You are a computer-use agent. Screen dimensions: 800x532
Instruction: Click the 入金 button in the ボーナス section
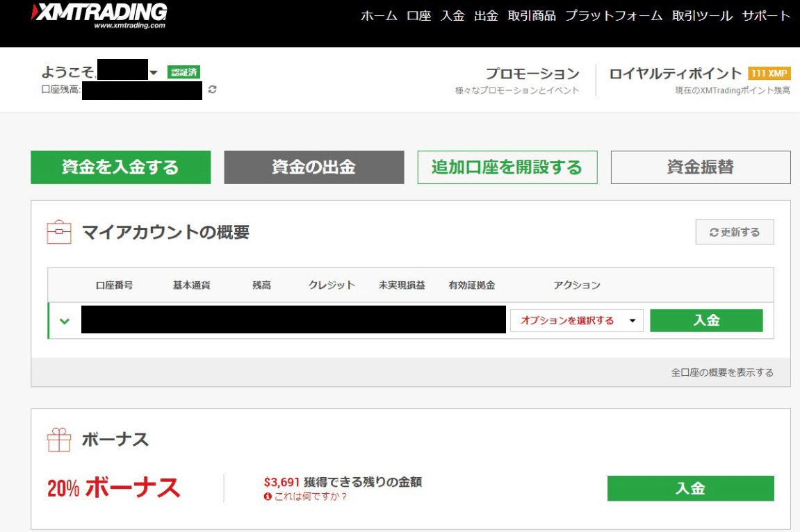point(690,488)
